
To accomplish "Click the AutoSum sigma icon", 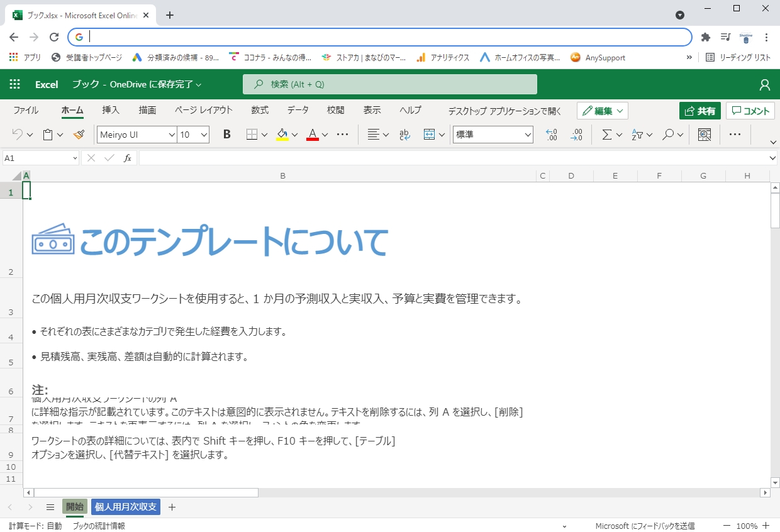I will click(x=606, y=134).
